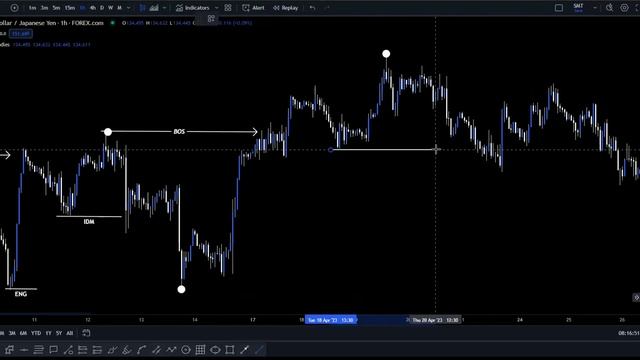Image resolution: width=640 pixels, height=360 pixels.
Task: Select the zigzag polyline tool
Action: (x=171, y=350)
